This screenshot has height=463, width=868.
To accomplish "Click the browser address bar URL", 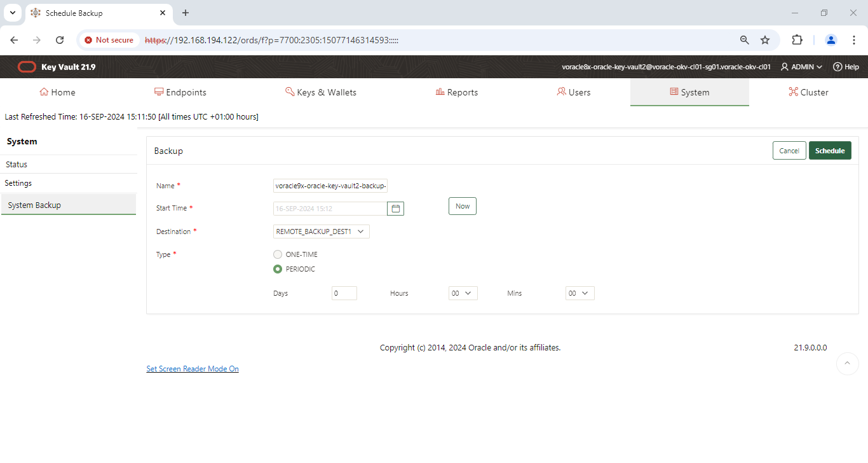I will click(271, 40).
